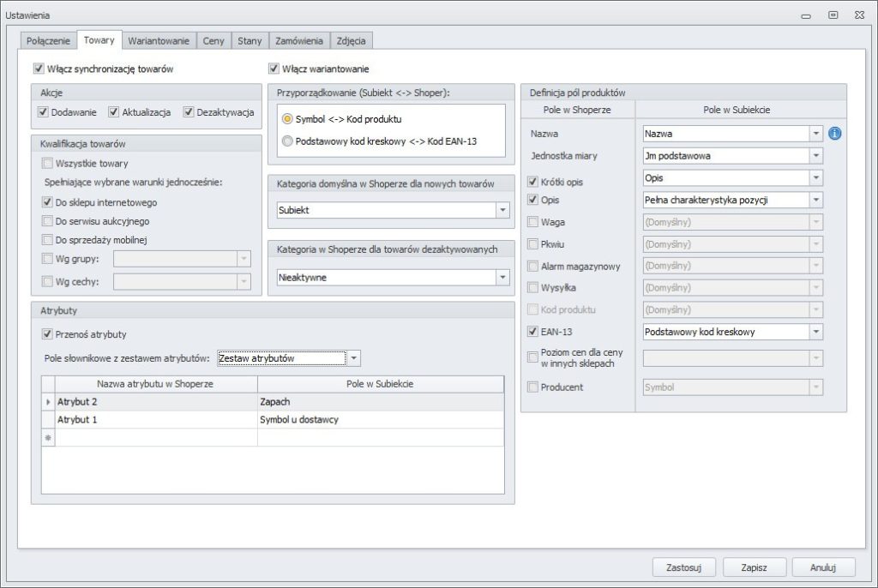Open deactivated category dropdown showing Nieaktywne
The width and height of the screenshot is (878, 588).
(x=502, y=277)
